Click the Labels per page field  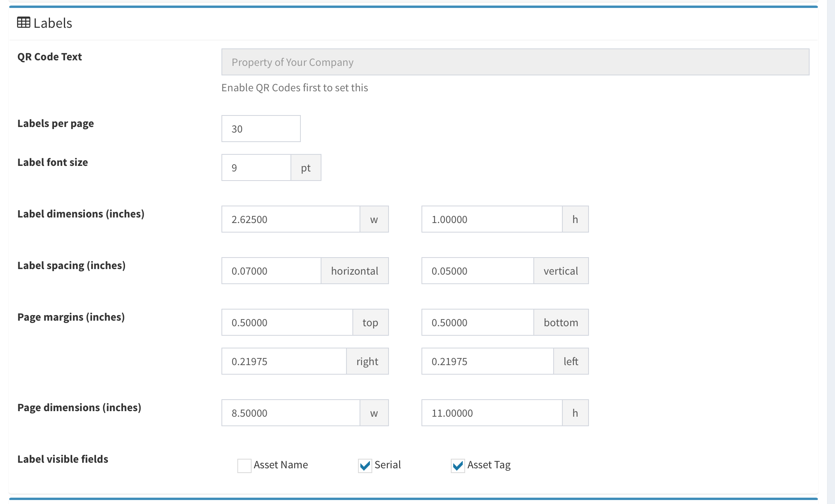coord(261,129)
